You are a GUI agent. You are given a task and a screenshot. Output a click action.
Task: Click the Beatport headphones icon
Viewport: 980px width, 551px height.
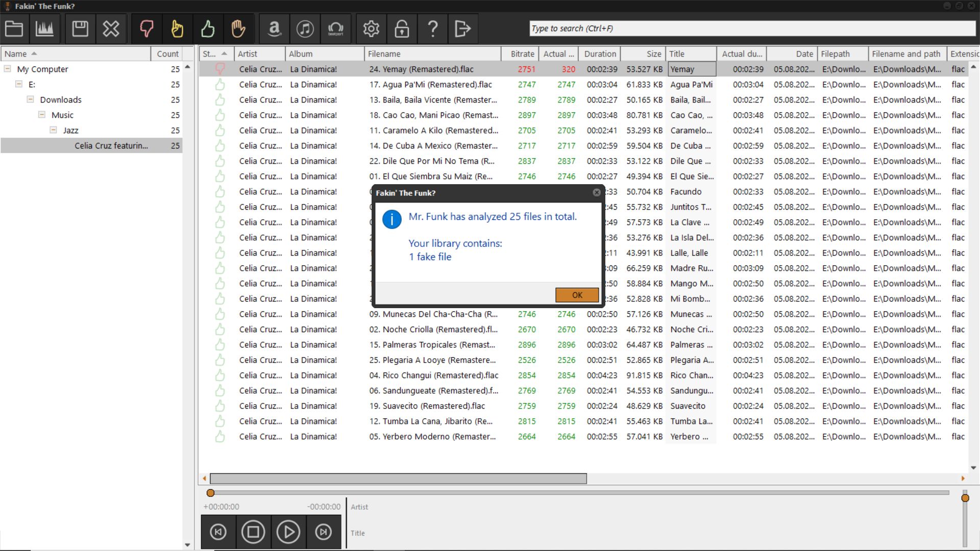click(x=336, y=29)
